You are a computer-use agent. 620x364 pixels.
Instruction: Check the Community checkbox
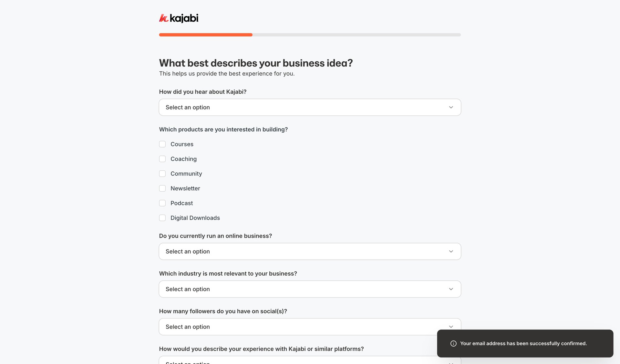tap(162, 174)
